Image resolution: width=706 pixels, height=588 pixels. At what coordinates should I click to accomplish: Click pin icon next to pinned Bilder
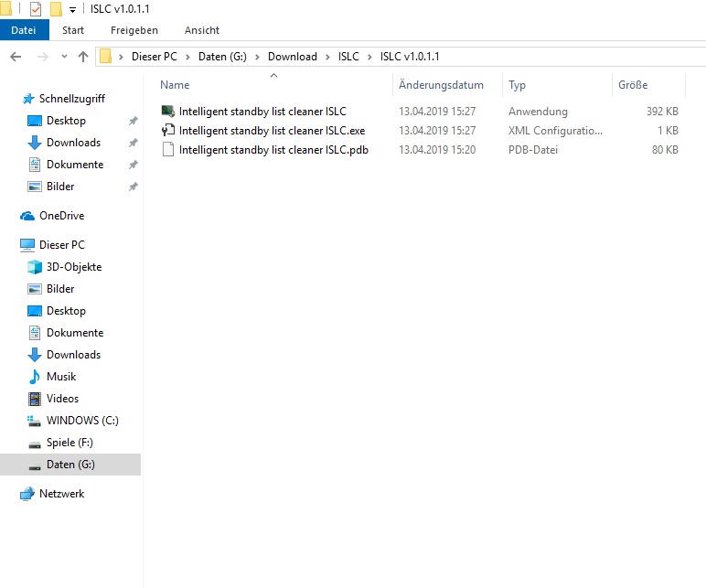pyautogui.click(x=133, y=187)
